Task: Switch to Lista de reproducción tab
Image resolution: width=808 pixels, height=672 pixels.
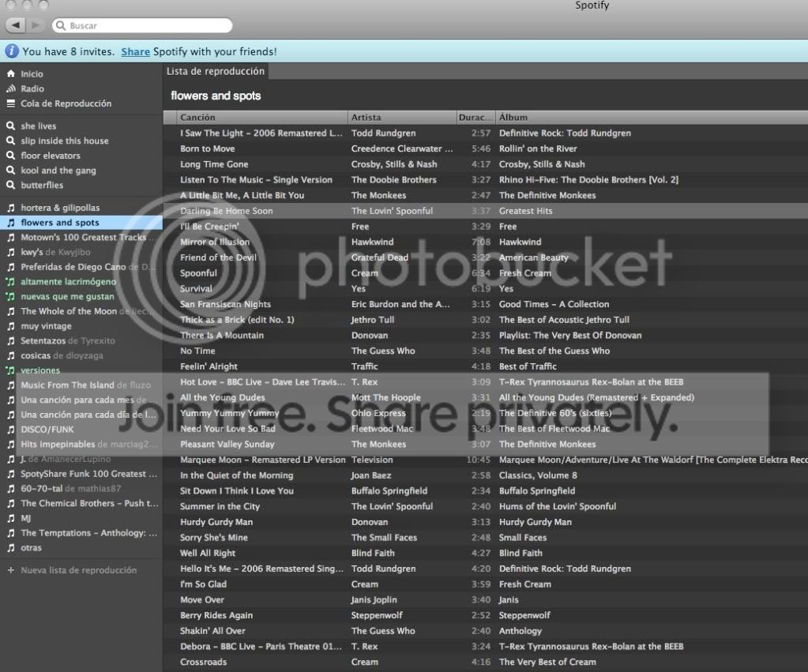Action: tap(215, 71)
